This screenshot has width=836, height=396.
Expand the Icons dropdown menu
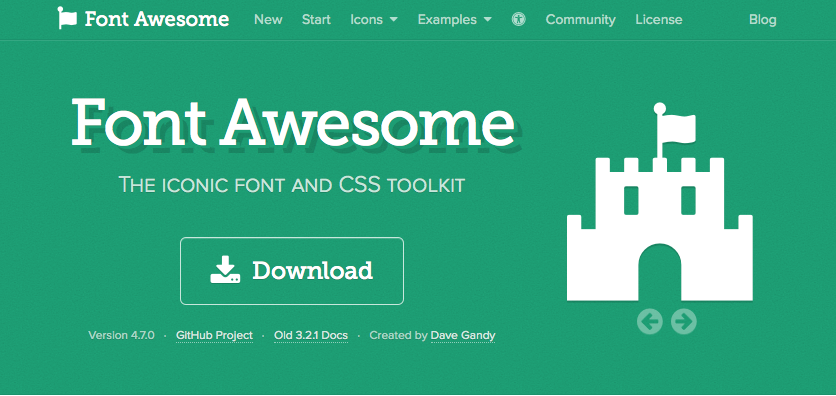[x=374, y=20]
